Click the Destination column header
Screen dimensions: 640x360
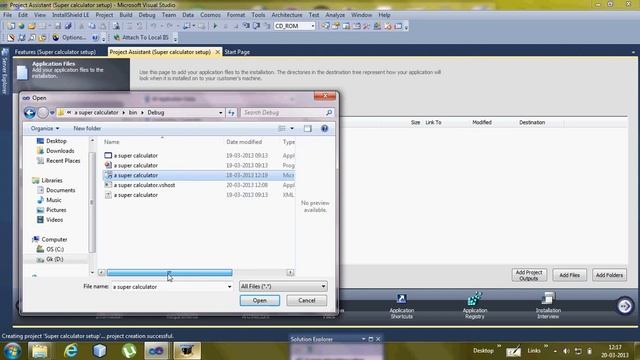click(x=532, y=122)
